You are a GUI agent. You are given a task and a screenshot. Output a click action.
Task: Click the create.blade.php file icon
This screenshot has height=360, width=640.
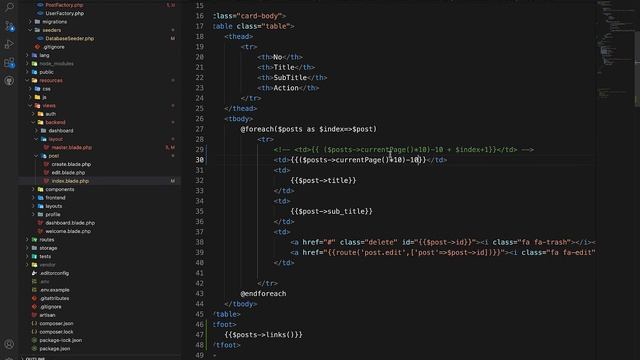pos(46,164)
